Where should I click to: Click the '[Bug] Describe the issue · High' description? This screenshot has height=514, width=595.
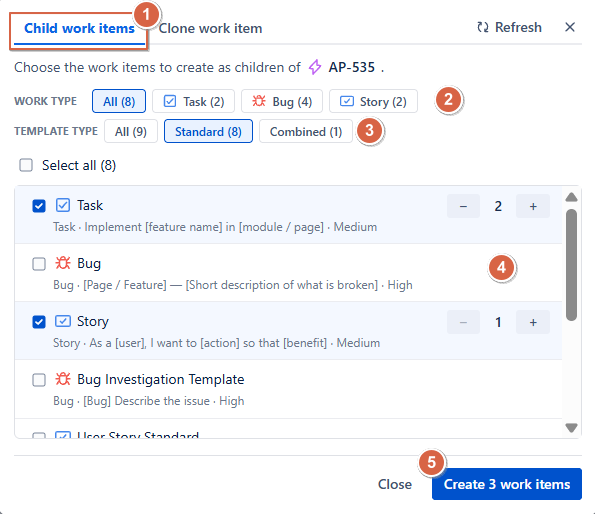click(x=164, y=401)
